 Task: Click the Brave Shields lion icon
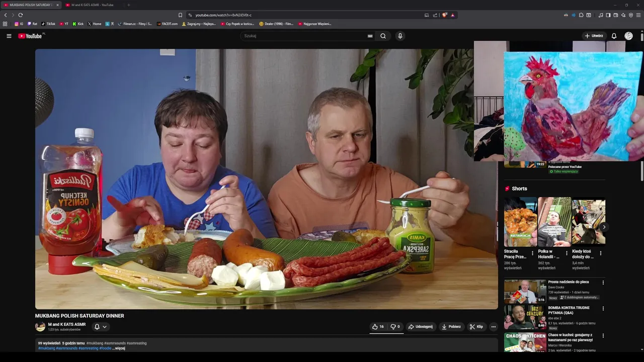click(x=445, y=15)
